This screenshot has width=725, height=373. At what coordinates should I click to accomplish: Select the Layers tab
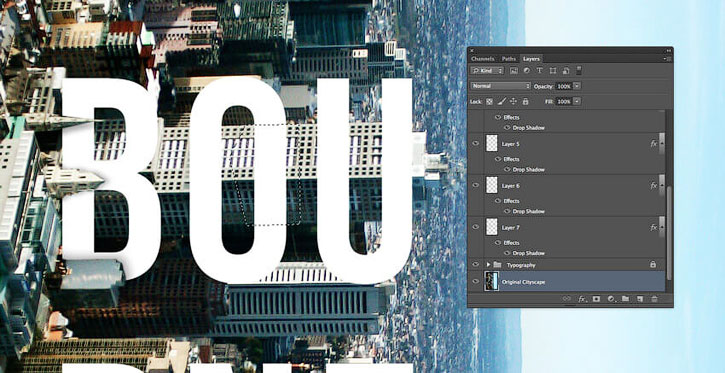click(531, 59)
